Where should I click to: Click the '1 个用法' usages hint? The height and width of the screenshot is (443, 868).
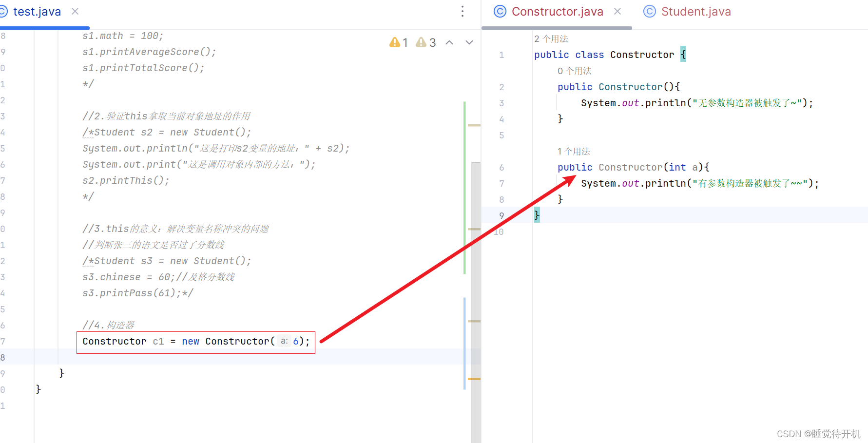(x=574, y=152)
